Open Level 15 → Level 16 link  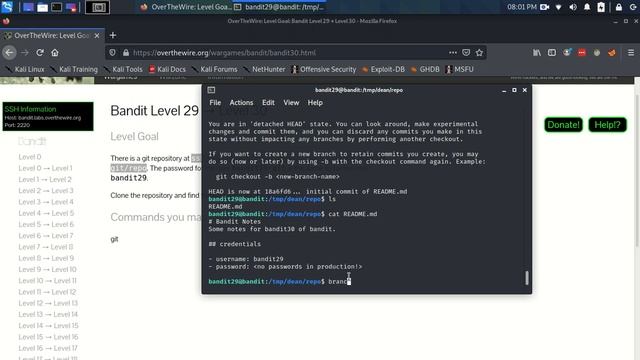coord(48,337)
